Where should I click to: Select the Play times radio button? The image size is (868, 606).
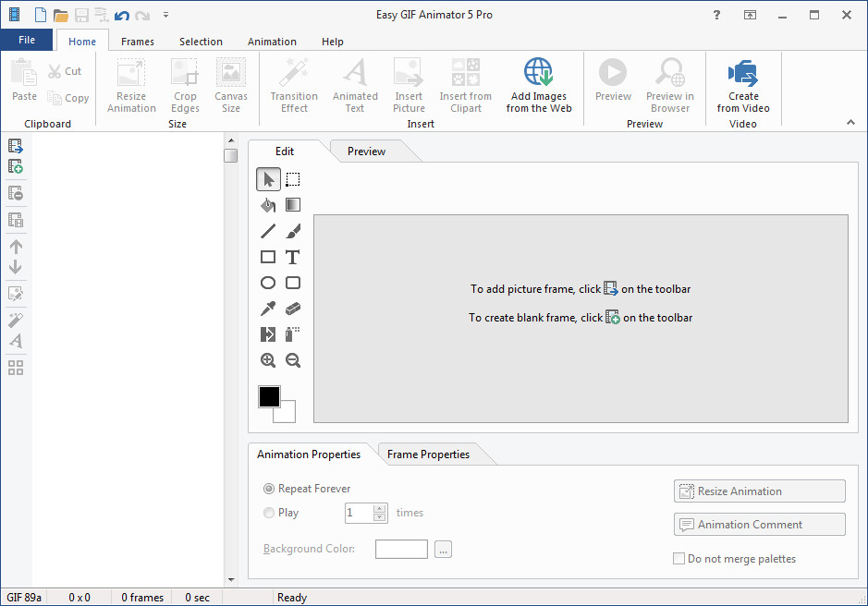pyautogui.click(x=269, y=513)
